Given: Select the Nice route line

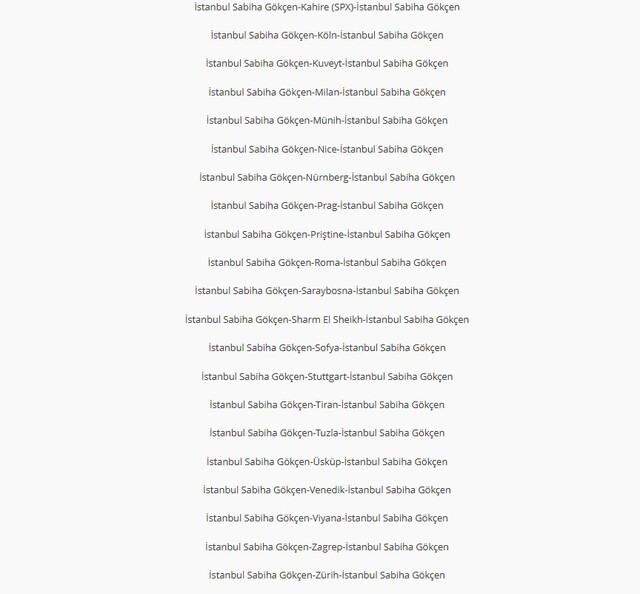Looking at the screenshot, I should [327, 149].
